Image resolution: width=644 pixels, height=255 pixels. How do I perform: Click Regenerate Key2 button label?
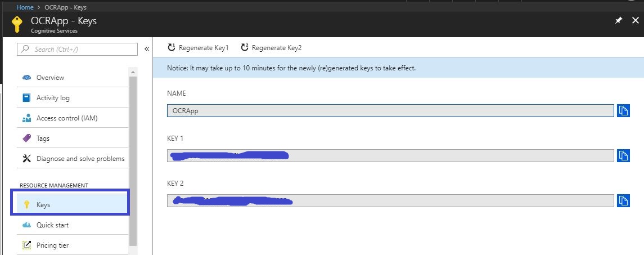277,48
